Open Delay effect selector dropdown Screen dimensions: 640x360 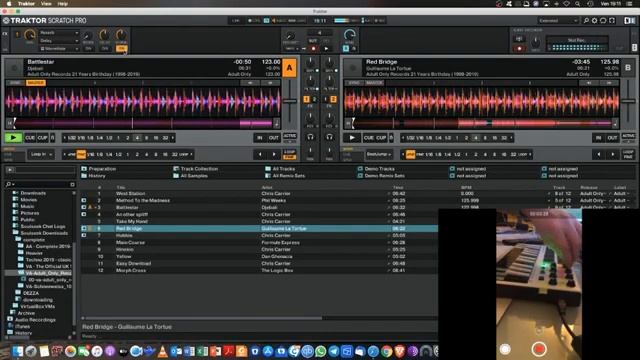(59, 41)
